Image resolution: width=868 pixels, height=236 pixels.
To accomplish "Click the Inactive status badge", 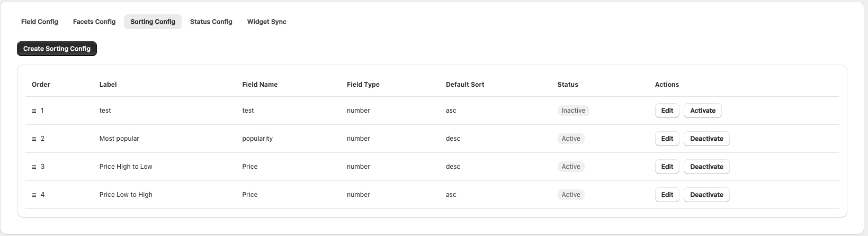I will coord(574,111).
